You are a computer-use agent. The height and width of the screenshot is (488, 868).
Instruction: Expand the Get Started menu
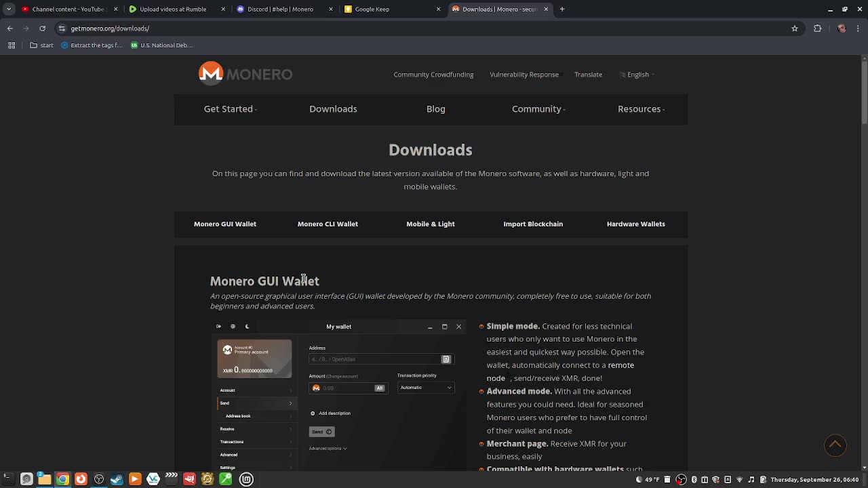pos(230,109)
